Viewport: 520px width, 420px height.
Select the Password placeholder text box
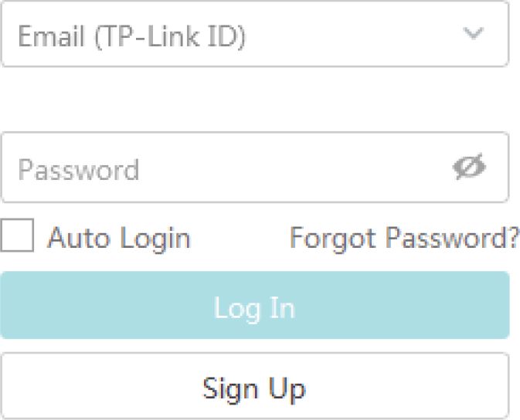pos(224,168)
